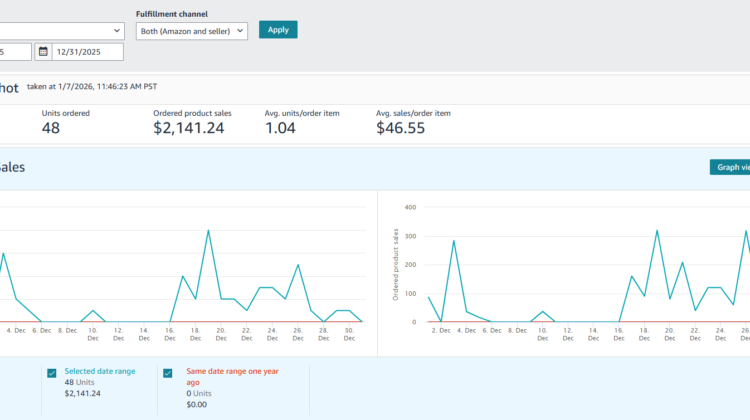Screen dimensions: 750x420
Task: Toggle the Same date range one year ago checkbox
Action: point(167,373)
